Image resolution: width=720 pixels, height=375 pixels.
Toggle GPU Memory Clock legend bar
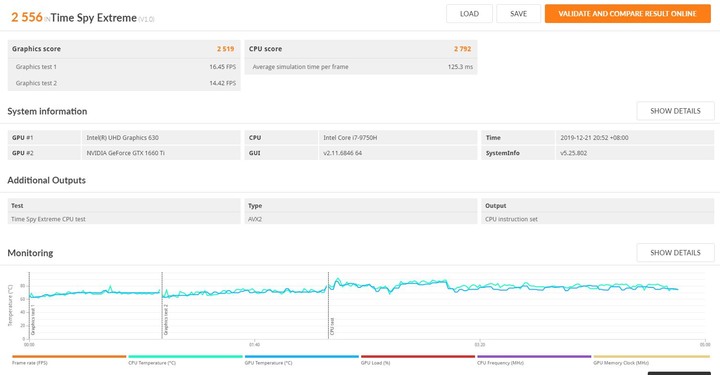[x=651, y=356]
